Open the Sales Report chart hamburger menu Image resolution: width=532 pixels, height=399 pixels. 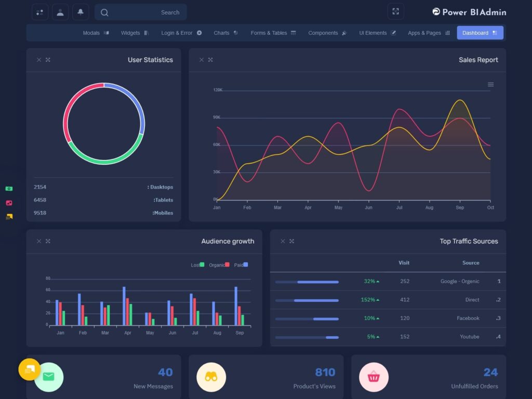click(490, 85)
